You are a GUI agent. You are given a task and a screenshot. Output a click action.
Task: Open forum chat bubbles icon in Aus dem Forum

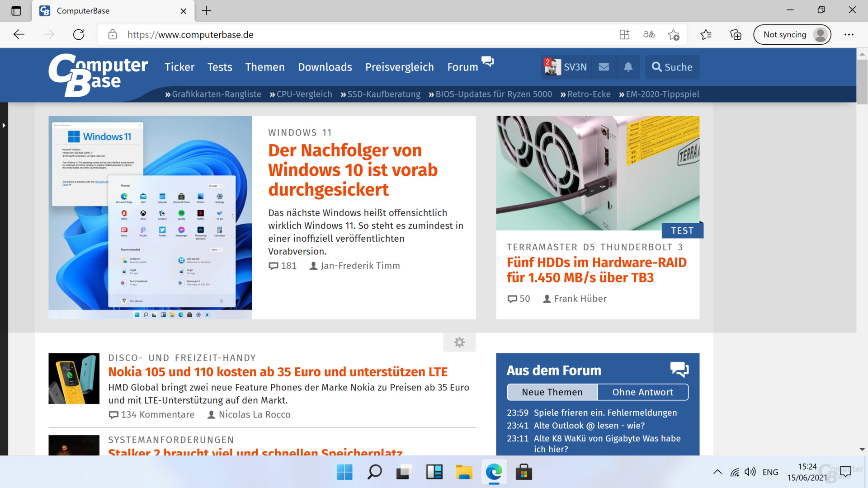(x=679, y=370)
